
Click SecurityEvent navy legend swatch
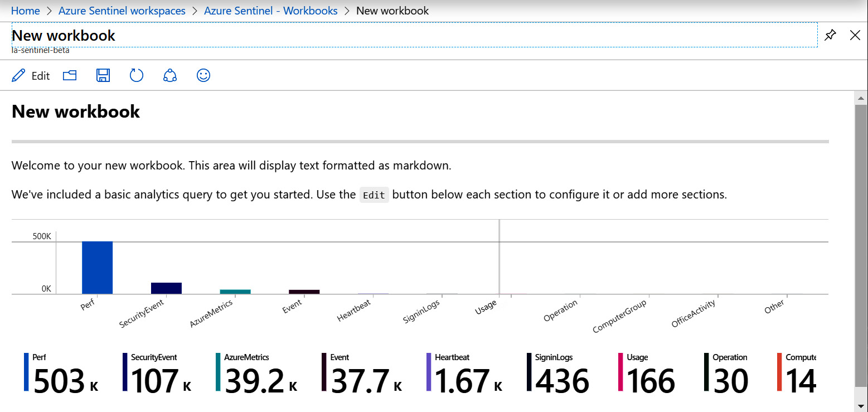(125, 372)
